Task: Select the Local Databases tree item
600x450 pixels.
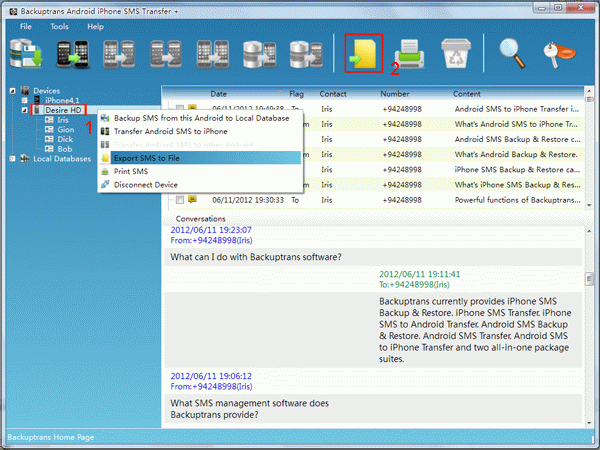Action: (x=62, y=158)
